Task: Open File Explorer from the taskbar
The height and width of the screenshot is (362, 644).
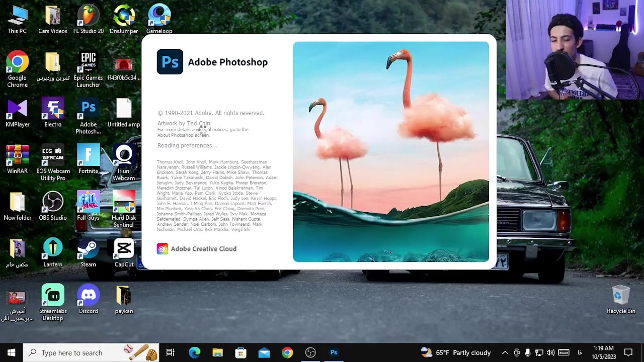Action: click(217, 352)
